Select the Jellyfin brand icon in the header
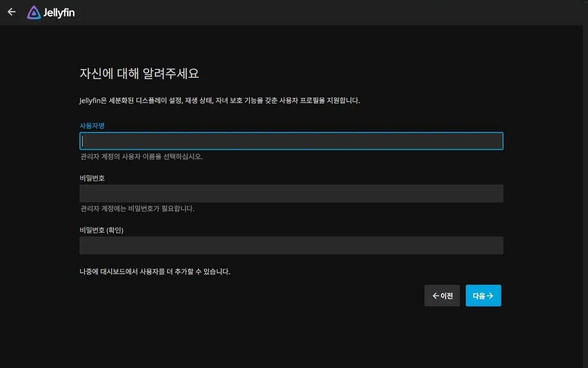 click(34, 12)
